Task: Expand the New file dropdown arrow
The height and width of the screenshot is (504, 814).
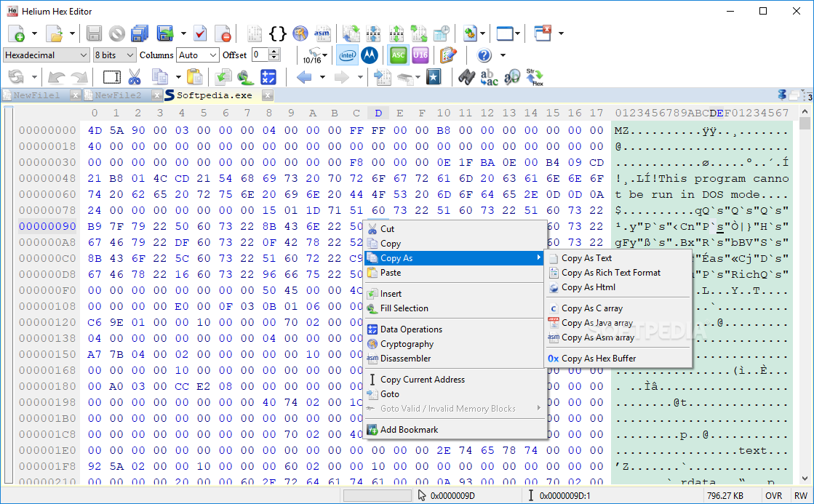Action: pyautogui.click(x=34, y=33)
